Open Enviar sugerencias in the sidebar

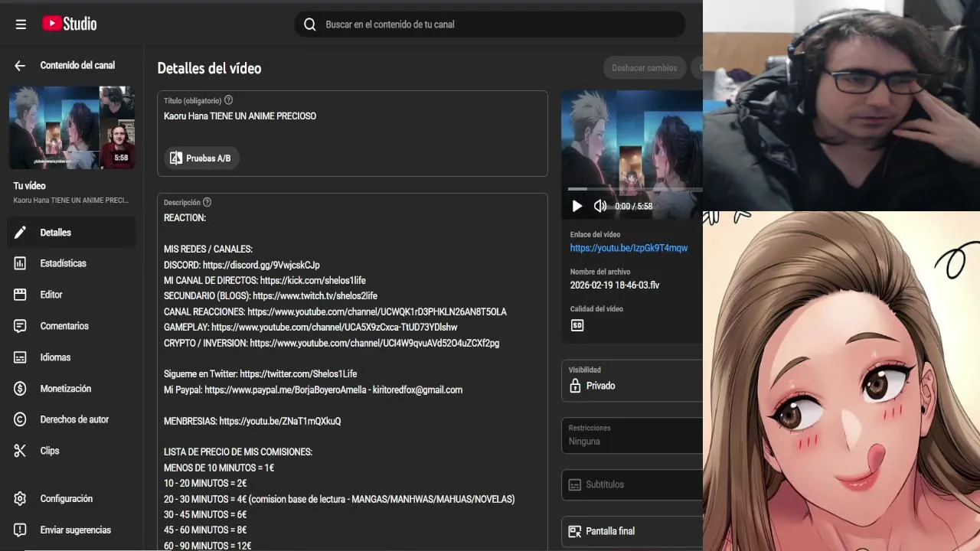pos(72,530)
